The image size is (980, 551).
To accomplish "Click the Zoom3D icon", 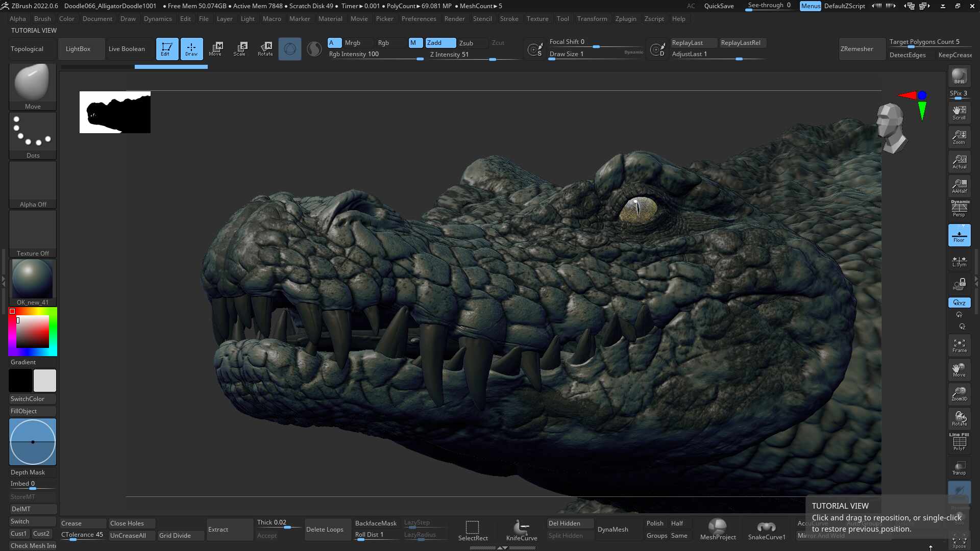I will (x=959, y=394).
